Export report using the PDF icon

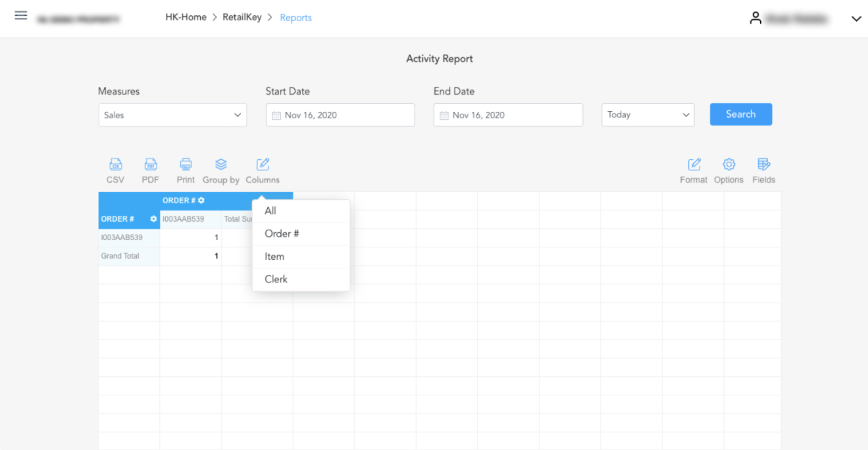pos(151,164)
